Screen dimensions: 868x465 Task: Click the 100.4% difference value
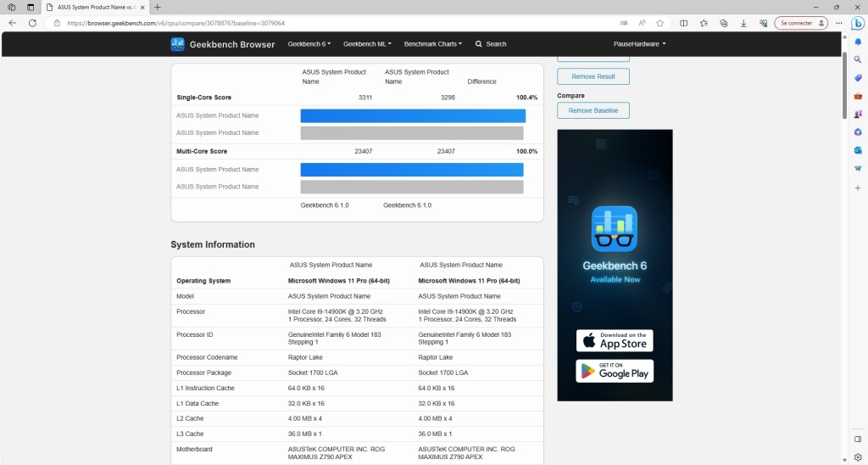tap(526, 98)
